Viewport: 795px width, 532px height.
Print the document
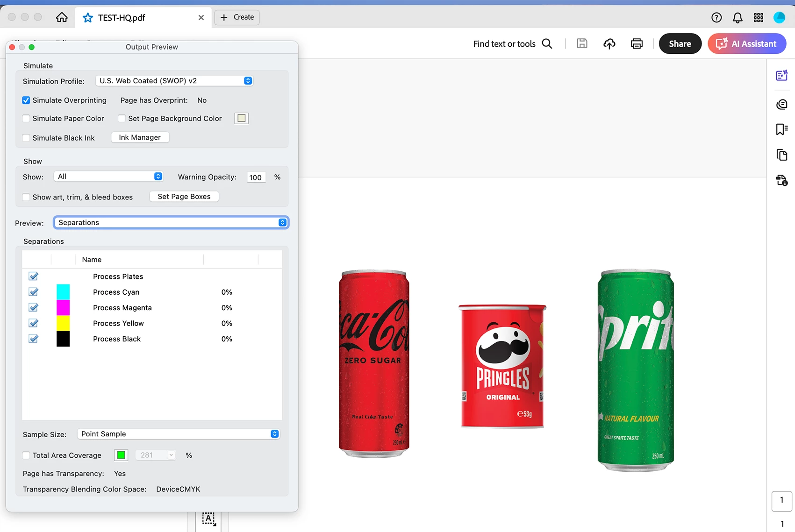click(637, 43)
